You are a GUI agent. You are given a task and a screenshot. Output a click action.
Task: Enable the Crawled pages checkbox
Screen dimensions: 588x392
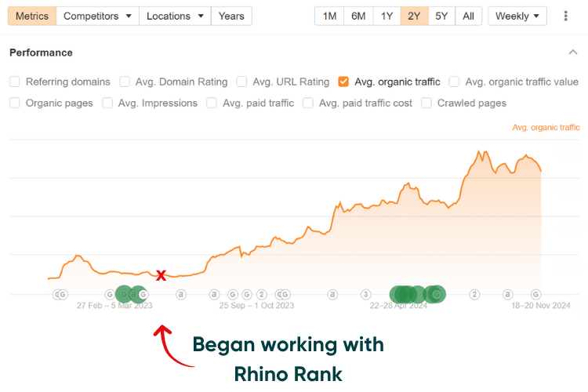pos(426,103)
